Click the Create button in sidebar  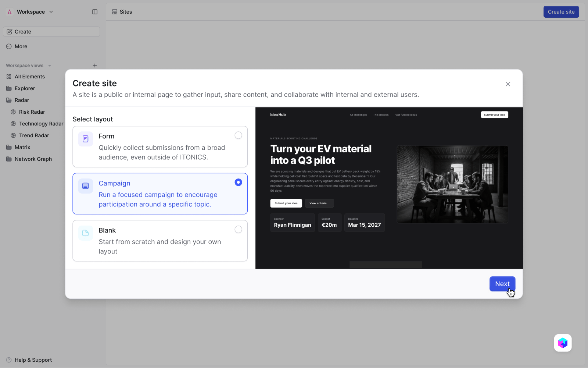click(x=51, y=32)
